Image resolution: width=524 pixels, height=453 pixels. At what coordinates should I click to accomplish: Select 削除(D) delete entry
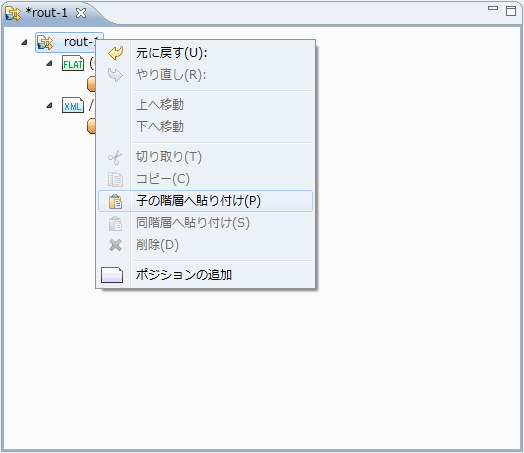206,245
